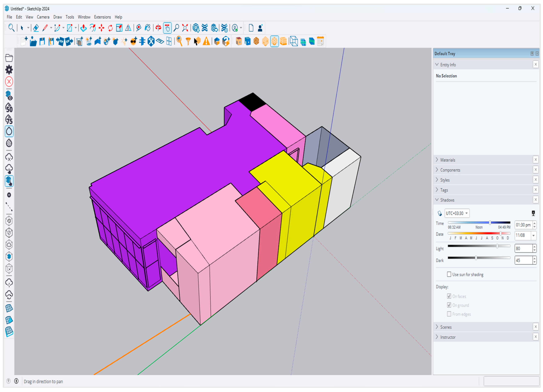Click the red circled X icon in sidebar
Viewport: 543px width, 392px height.
(9, 82)
